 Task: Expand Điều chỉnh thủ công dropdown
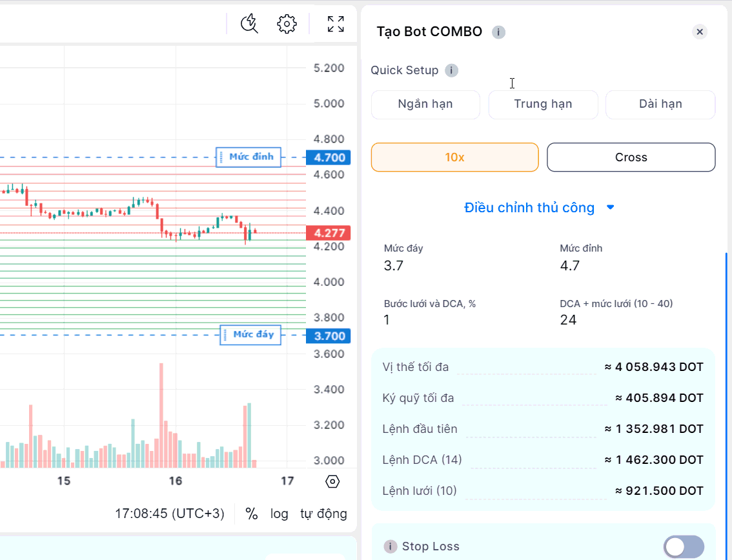(x=539, y=208)
